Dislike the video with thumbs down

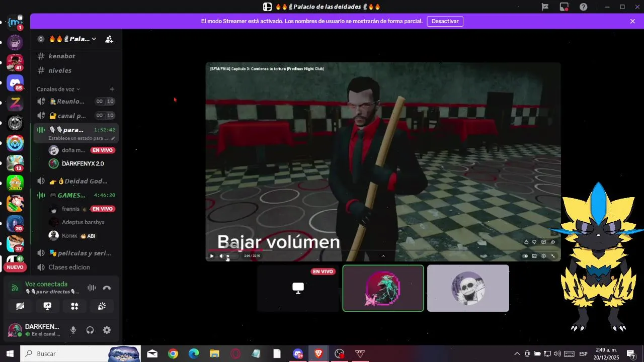pos(535,242)
